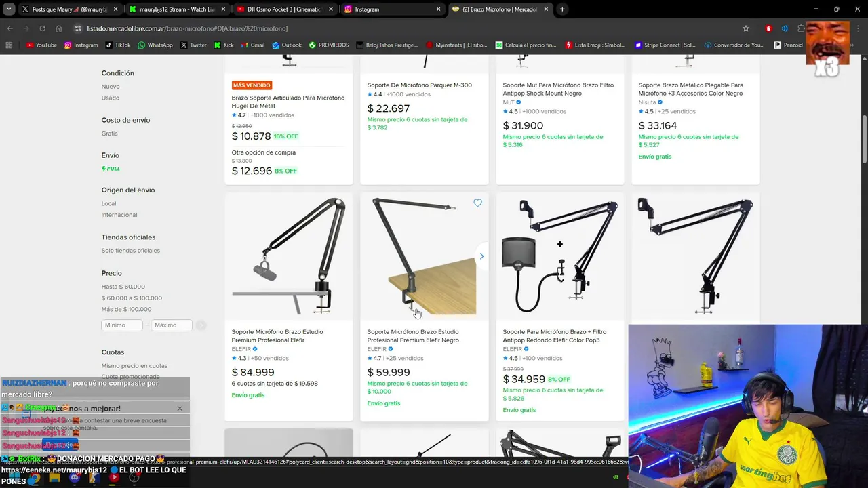The width and height of the screenshot is (868, 488).
Task: Filter by condition Nuevo
Action: click(111, 87)
